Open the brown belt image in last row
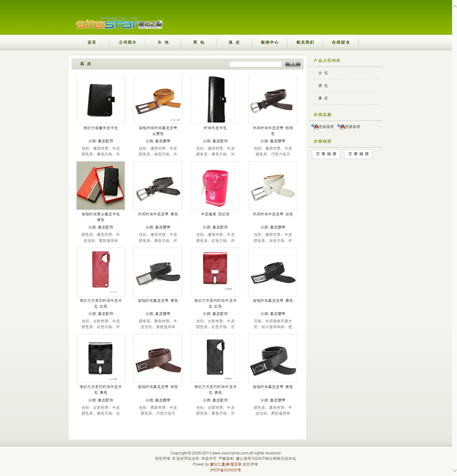The height and width of the screenshot is (476, 457). tap(158, 358)
